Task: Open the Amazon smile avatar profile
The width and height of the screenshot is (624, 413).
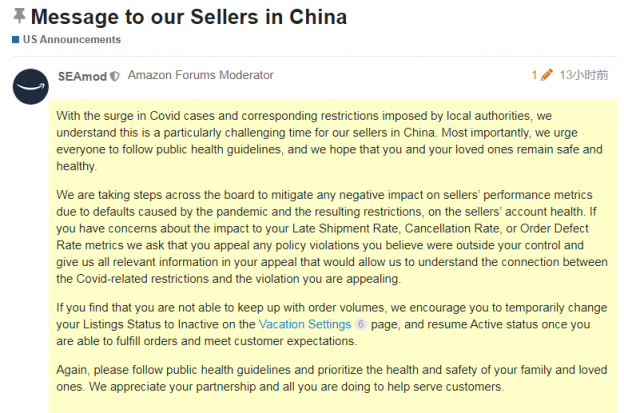Action: coord(31,87)
